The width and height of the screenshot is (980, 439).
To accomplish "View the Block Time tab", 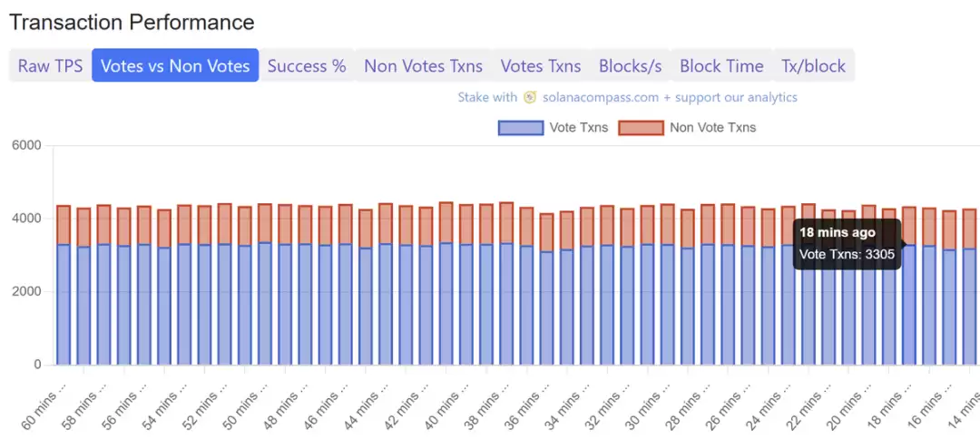I will click(721, 65).
